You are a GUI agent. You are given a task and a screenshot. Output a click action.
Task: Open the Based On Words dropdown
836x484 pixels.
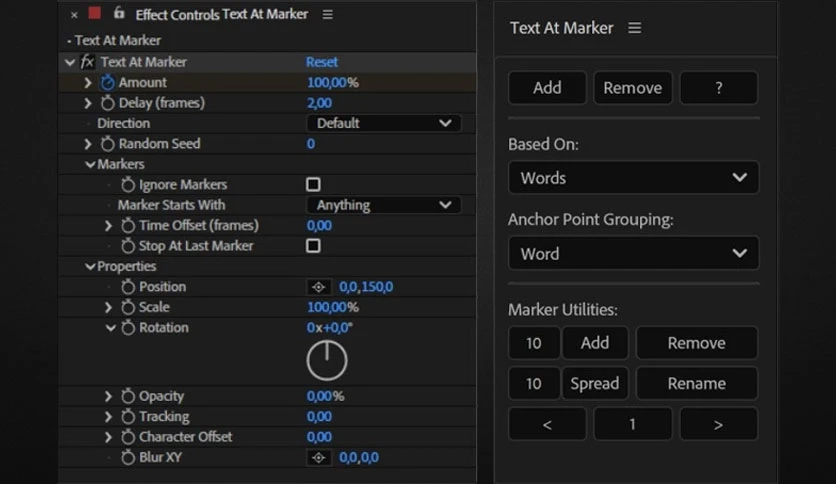[633, 178]
